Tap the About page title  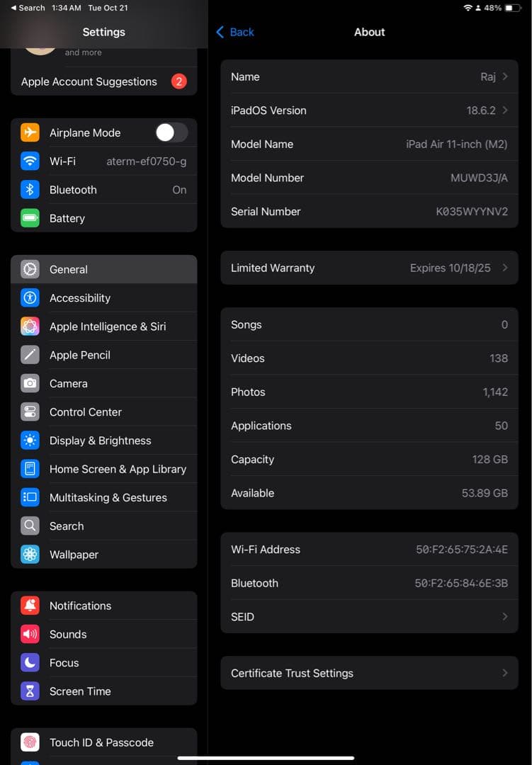370,32
